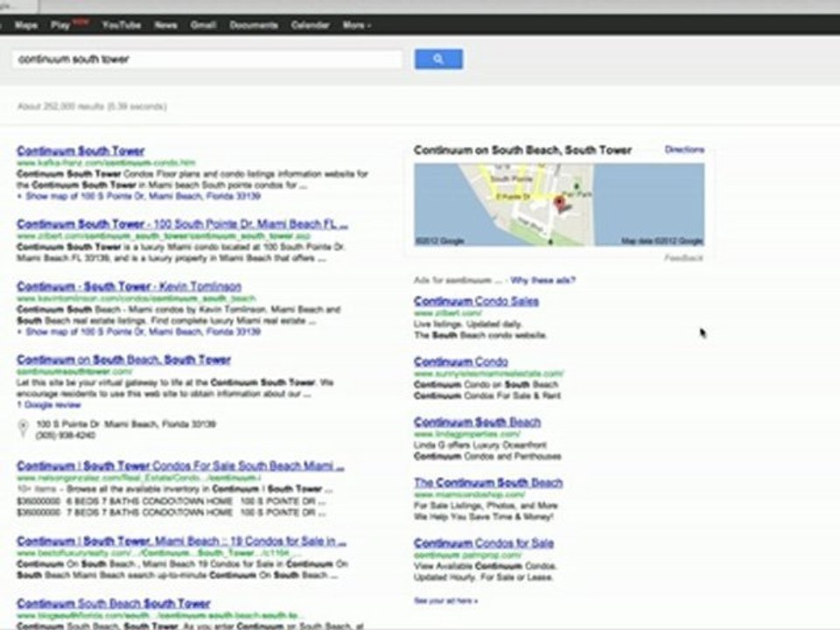840x630 pixels.
Task: Open Play in the Google bar
Action: coord(60,25)
